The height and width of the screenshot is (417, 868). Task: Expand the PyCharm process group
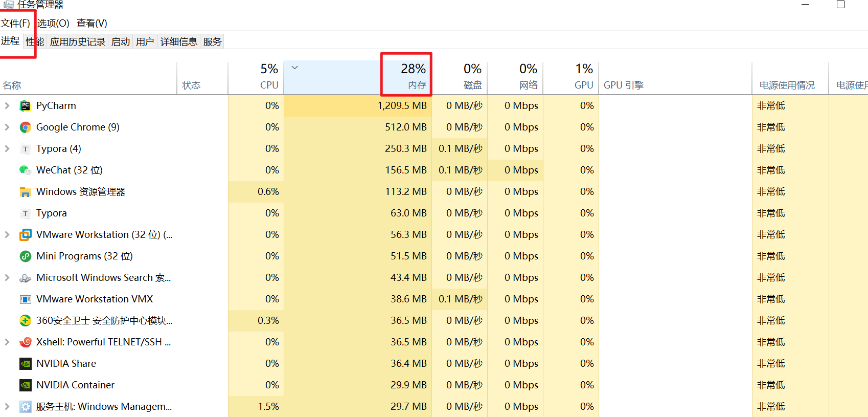(x=7, y=106)
